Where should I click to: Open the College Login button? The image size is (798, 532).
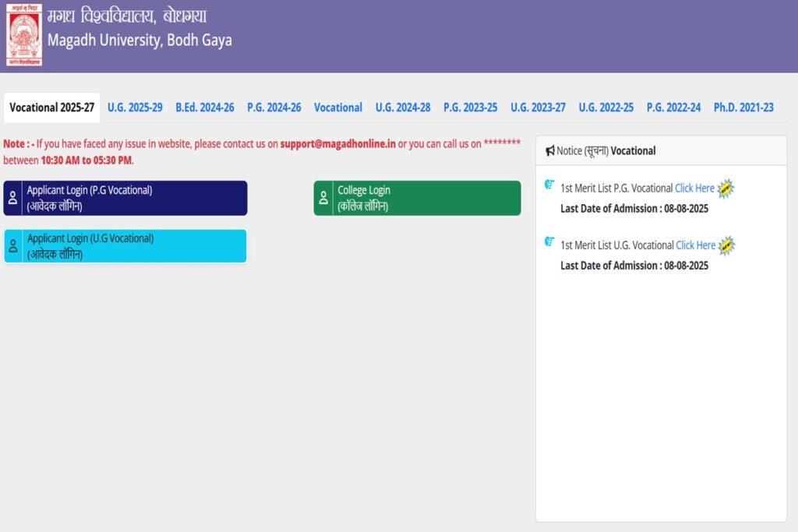(x=418, y=198)
